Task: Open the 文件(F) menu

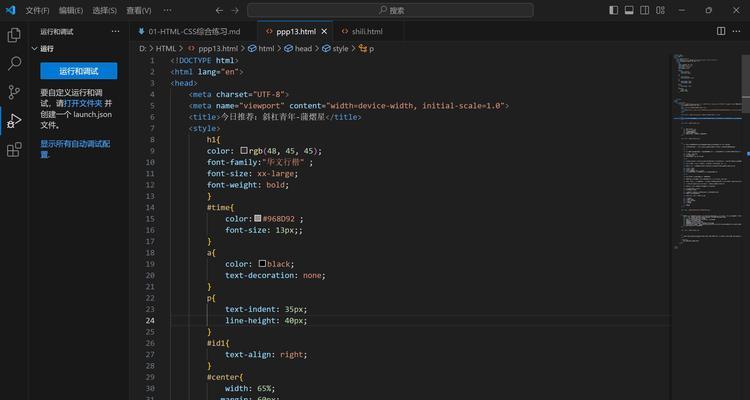Action: (x=37, y=11)
